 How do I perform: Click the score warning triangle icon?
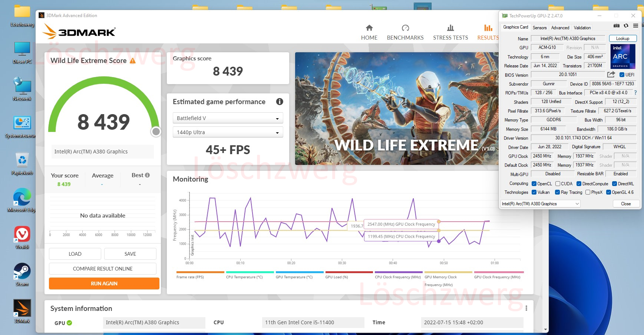[132, 60]
